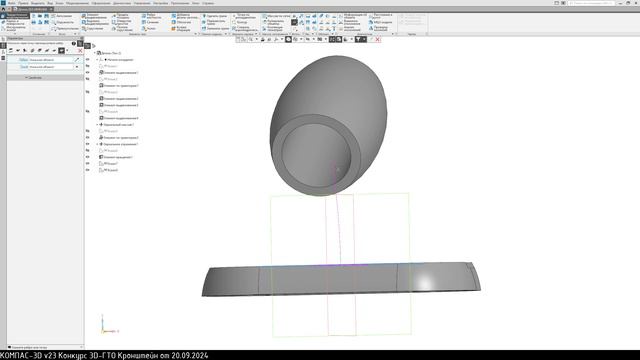Image resolution: width=640 pixels, height=360 pixels.
Task: Toggle visibility of Эскиз:2 in tree
Action: pos(88,79)
